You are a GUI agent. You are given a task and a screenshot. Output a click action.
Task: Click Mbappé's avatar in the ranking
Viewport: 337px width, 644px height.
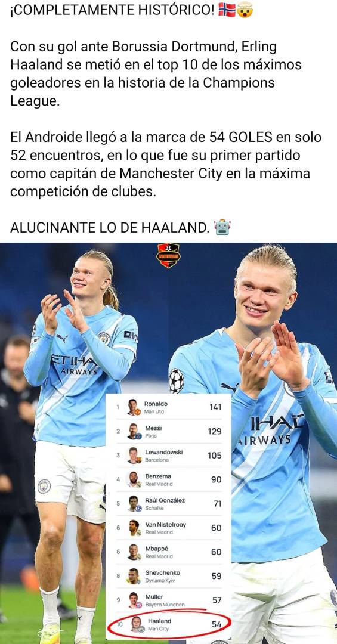point(134,552)
